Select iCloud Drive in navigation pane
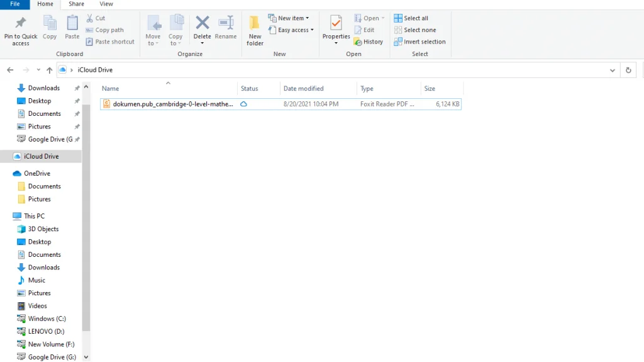 tap(41, 156)
